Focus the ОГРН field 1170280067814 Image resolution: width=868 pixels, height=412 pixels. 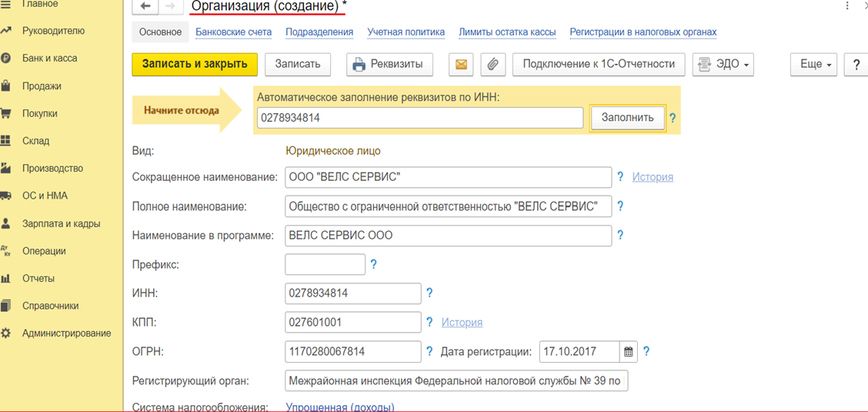tap(353, 351)
